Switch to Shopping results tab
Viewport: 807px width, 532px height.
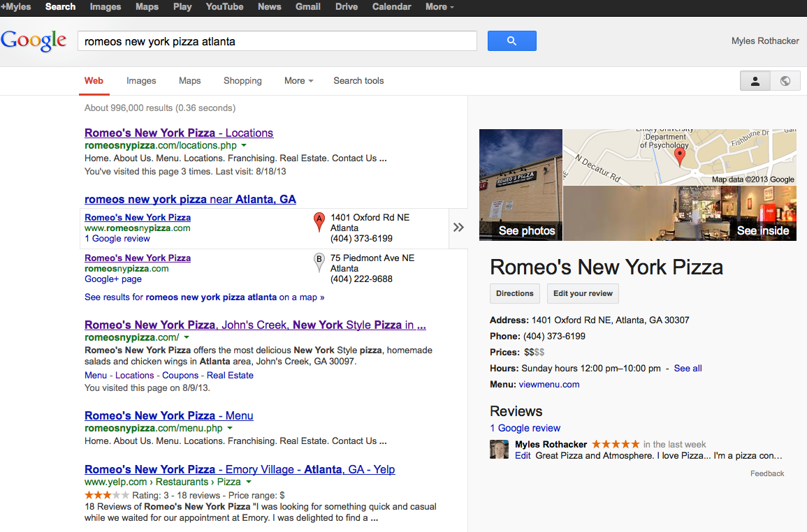242,81
